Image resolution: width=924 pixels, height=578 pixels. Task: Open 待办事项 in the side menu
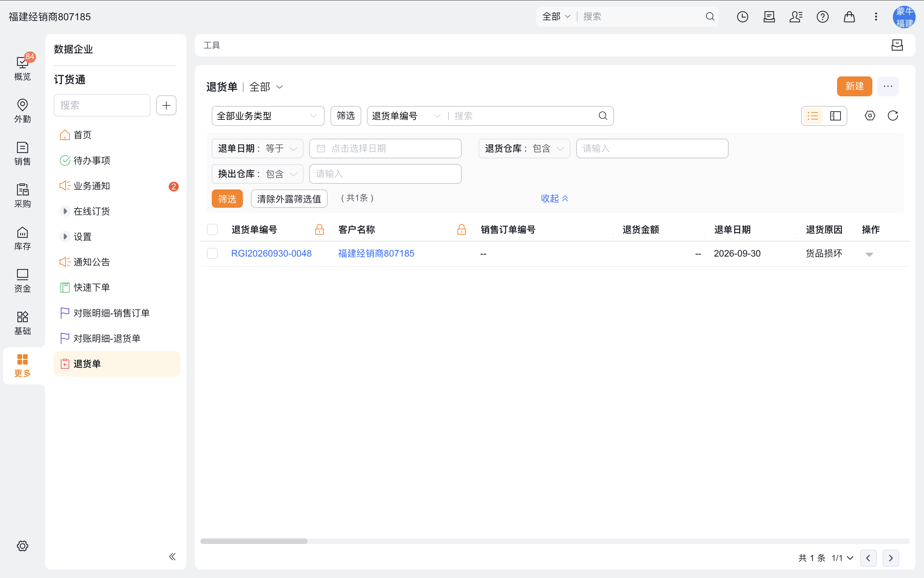[x=117, y=160]
